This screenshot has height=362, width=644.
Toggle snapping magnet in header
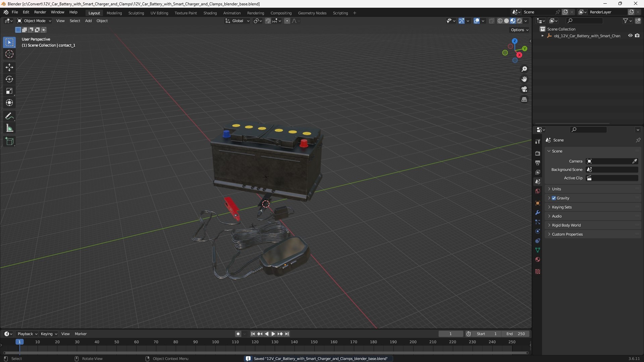click(x=268, y=21)
